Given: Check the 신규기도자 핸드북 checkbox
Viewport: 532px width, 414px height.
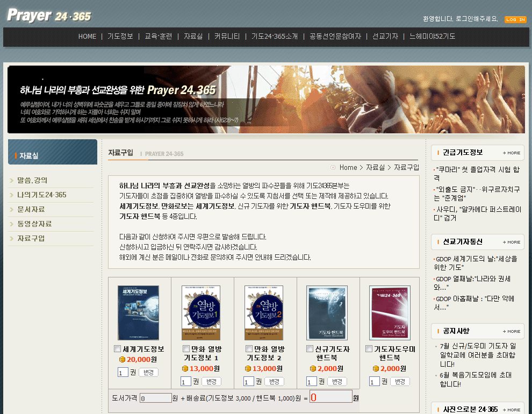Looking at the screenshot, I should click(x=310, y=348).
